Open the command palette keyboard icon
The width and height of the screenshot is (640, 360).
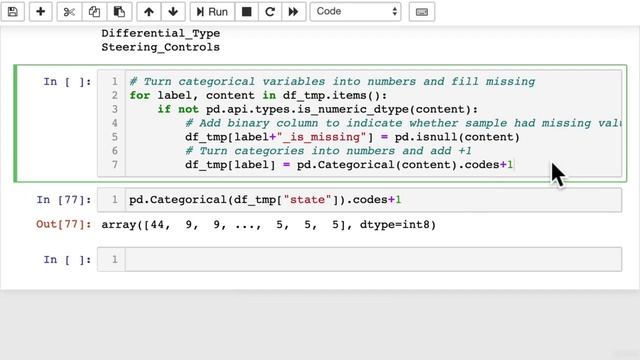pyautogui.click(x=422, y=11)
